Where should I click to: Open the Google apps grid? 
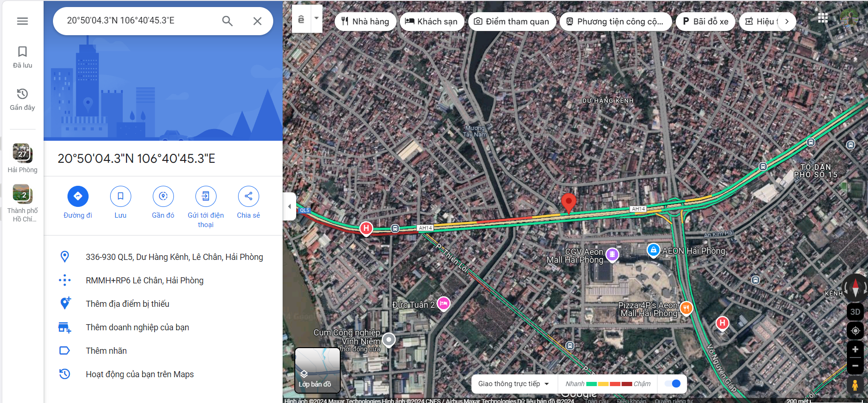tap(823, 18)
